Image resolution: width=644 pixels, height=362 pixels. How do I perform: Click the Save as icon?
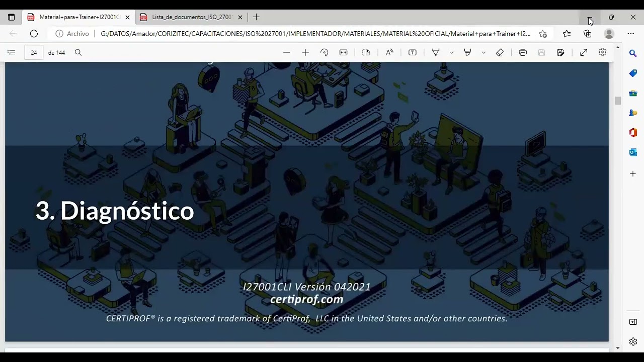[x=560, y=52]
